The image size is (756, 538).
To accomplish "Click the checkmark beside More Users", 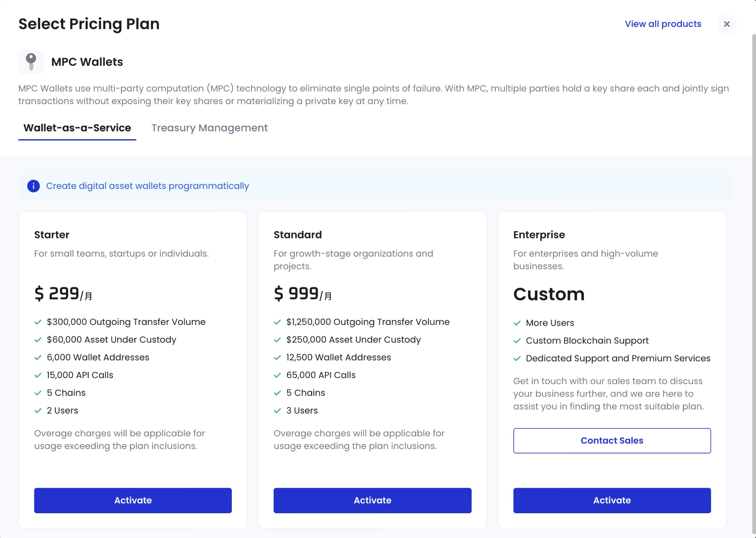I will (518, 322).
